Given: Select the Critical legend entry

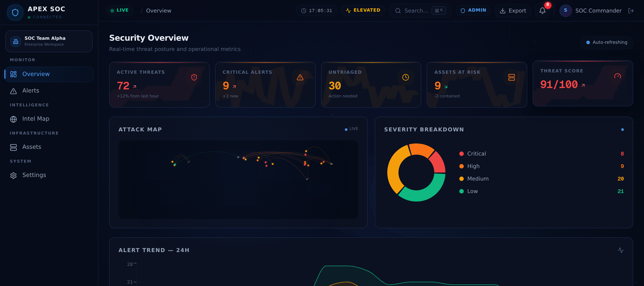Looking at the screenshot, I should tap(541, 154).
